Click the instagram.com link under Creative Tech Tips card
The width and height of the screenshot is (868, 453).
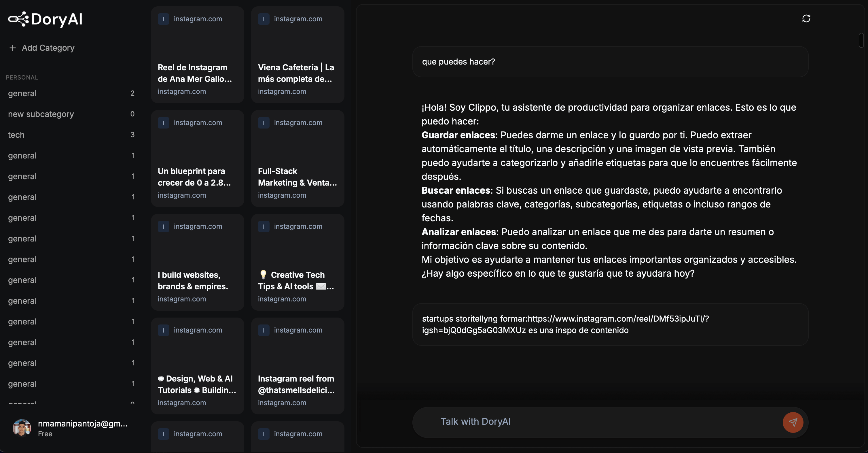click(x=282, y=299)
